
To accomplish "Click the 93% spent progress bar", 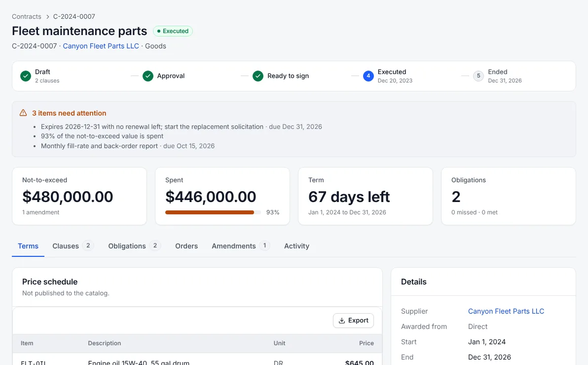I will (213, 212).
